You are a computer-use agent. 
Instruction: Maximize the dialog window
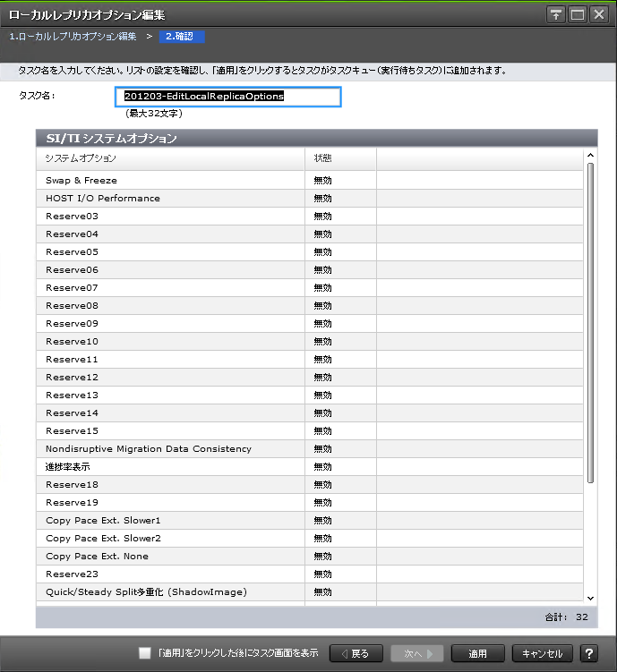[578, 15]
